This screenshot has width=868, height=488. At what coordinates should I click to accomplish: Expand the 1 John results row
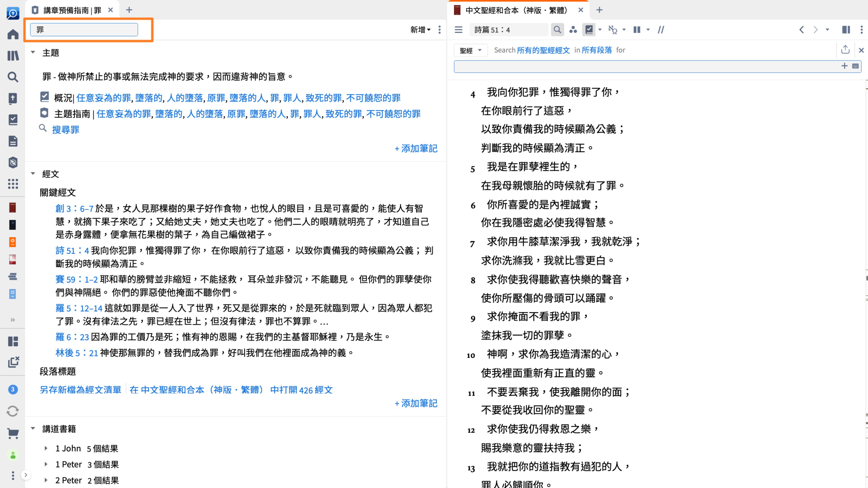[x=46, y=448]
